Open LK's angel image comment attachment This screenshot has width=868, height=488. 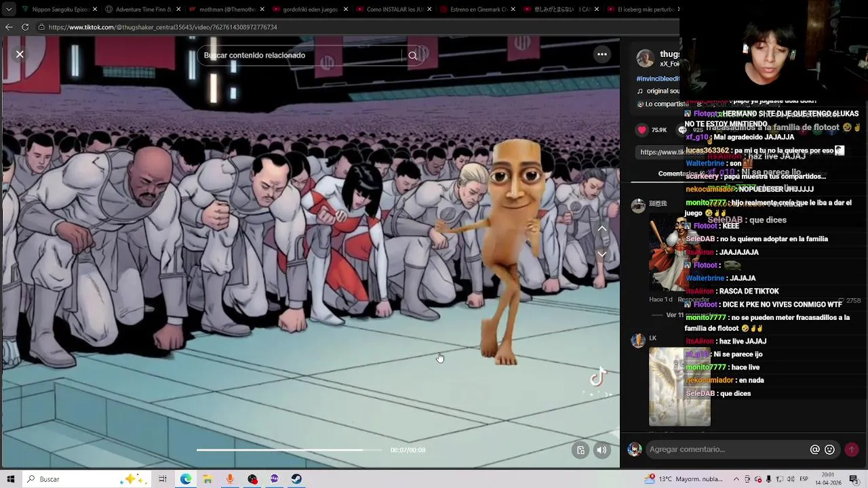coord(679,387)
